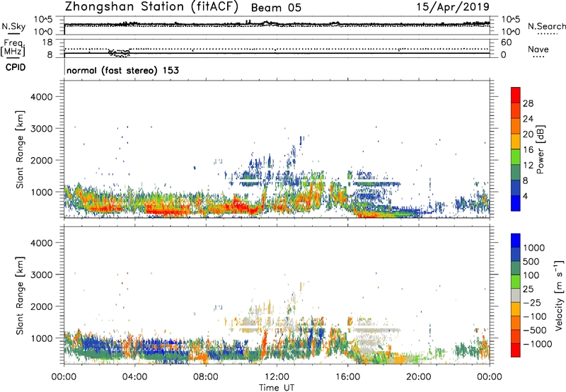Viewport: 566px width, 392px height.
Task: Click the "3000" tick in the power panel
Action: point(42,129)
